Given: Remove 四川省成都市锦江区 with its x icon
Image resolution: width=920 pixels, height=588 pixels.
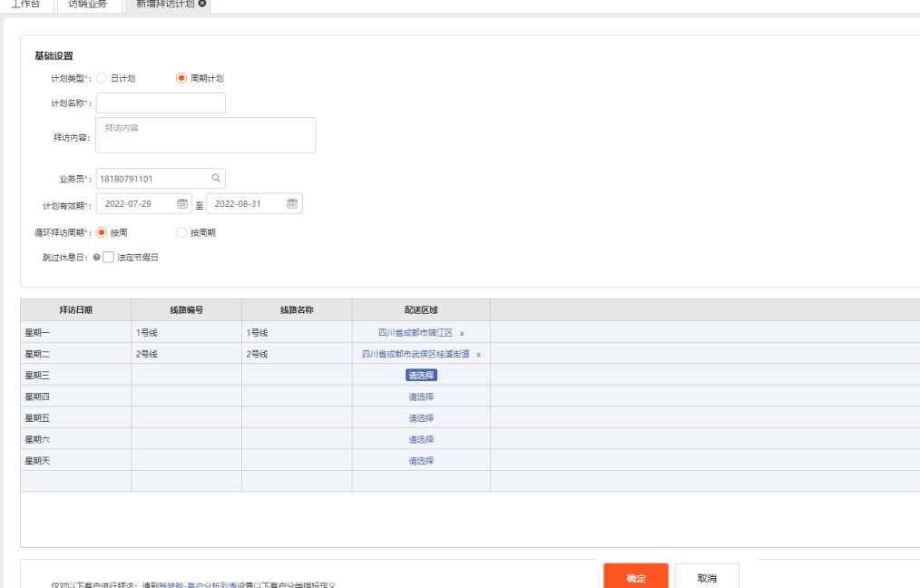Looking at the screenshot, I should pos(462,333).
